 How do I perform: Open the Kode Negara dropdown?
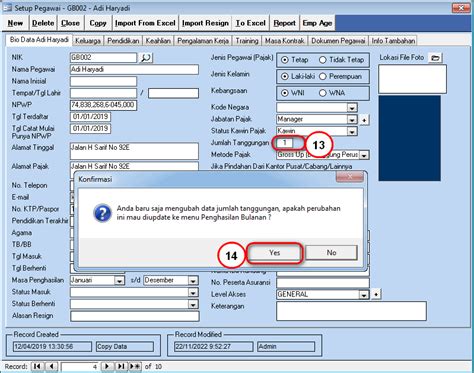352,108
